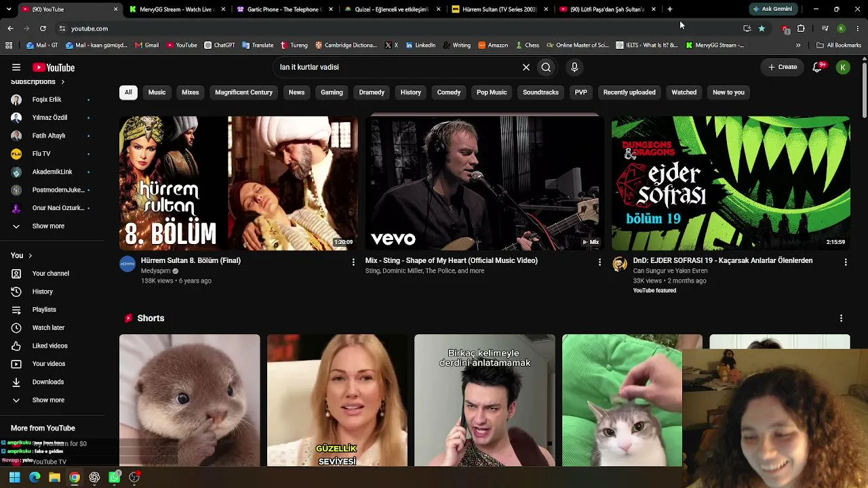Open YouTube notifications bell
The image size is (868, 488).
(x=818, y=67)
